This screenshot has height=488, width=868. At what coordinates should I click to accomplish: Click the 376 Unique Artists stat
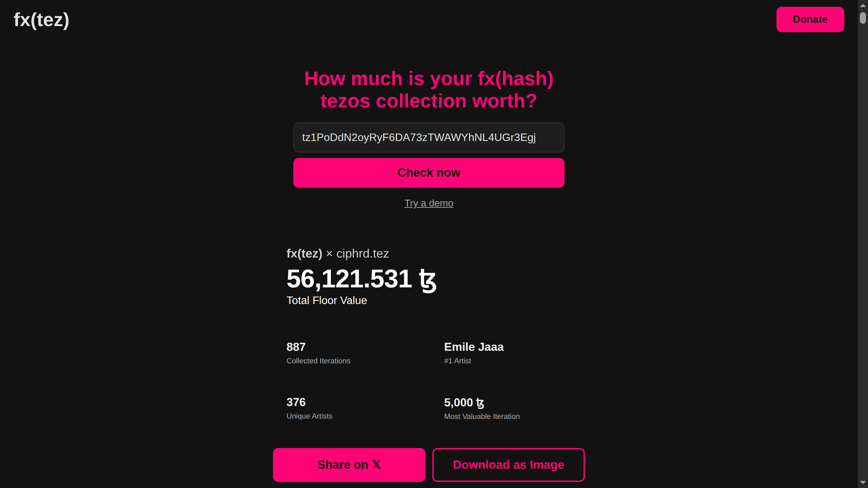coord(296,402)
